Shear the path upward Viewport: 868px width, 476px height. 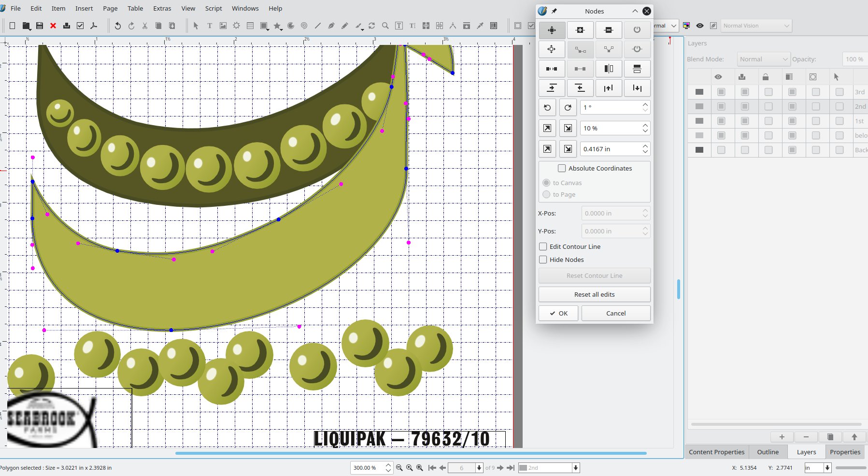pos(609,88)
